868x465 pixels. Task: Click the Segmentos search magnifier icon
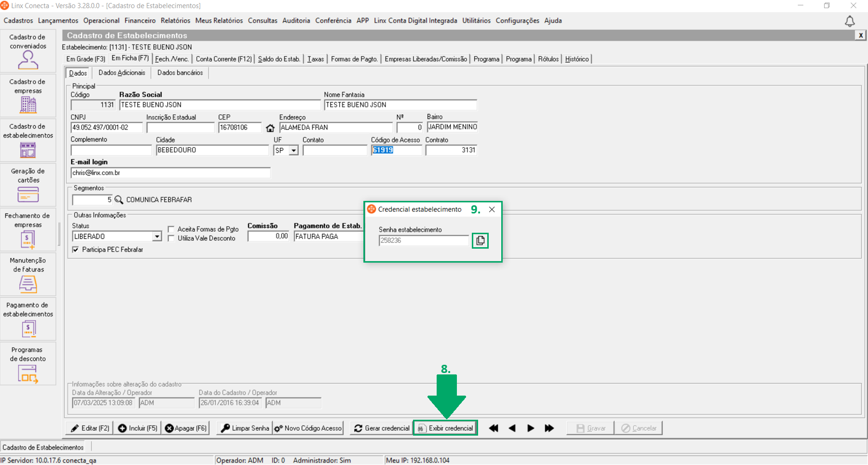click(119, 199)
